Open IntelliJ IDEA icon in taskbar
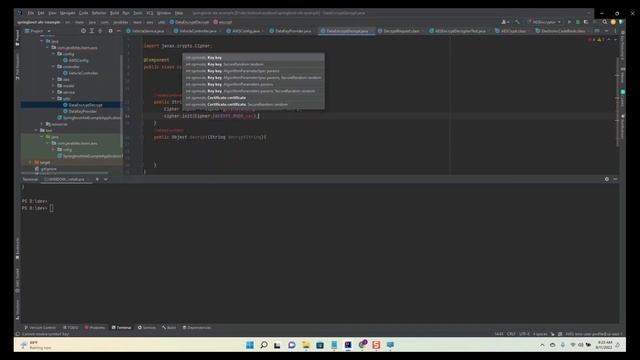 coord(348,345)
